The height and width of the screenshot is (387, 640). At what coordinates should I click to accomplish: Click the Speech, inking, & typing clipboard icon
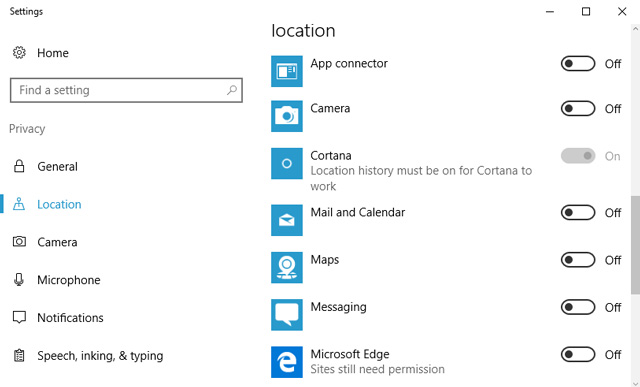click(19, 356)
